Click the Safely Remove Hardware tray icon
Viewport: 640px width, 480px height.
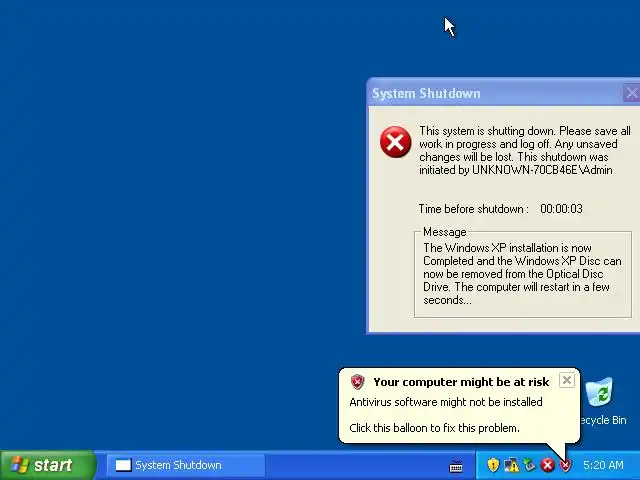pos(529,465)
